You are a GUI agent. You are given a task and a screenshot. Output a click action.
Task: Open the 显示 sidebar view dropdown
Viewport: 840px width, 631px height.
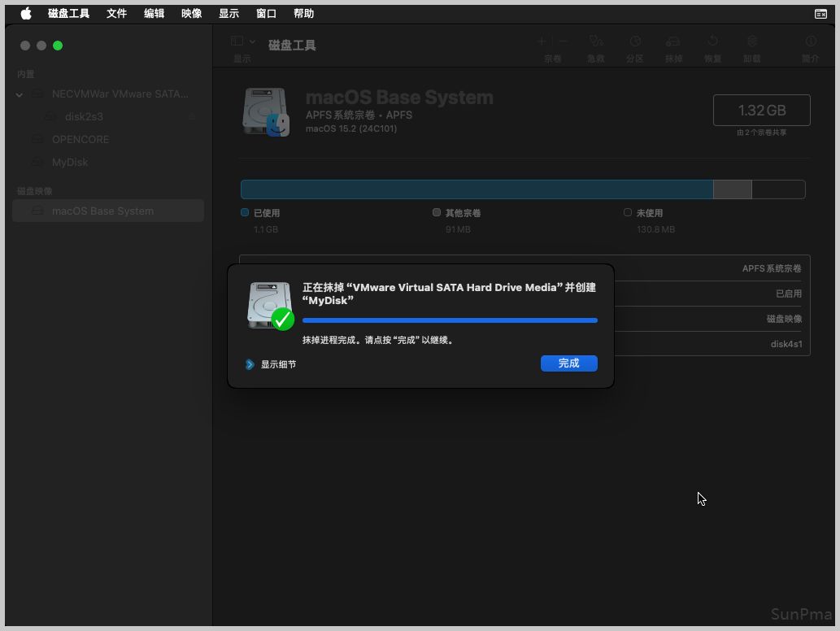tap(243, 41)
